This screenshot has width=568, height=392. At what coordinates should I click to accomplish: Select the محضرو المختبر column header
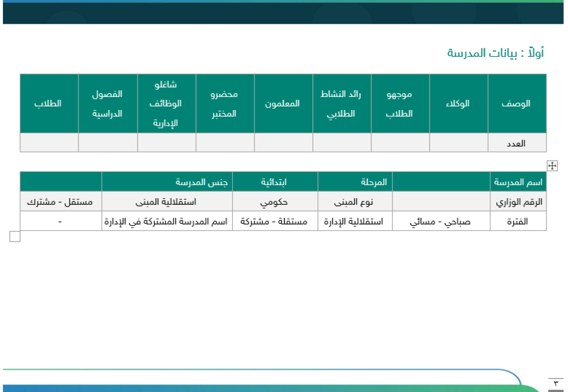coord(225,103)
